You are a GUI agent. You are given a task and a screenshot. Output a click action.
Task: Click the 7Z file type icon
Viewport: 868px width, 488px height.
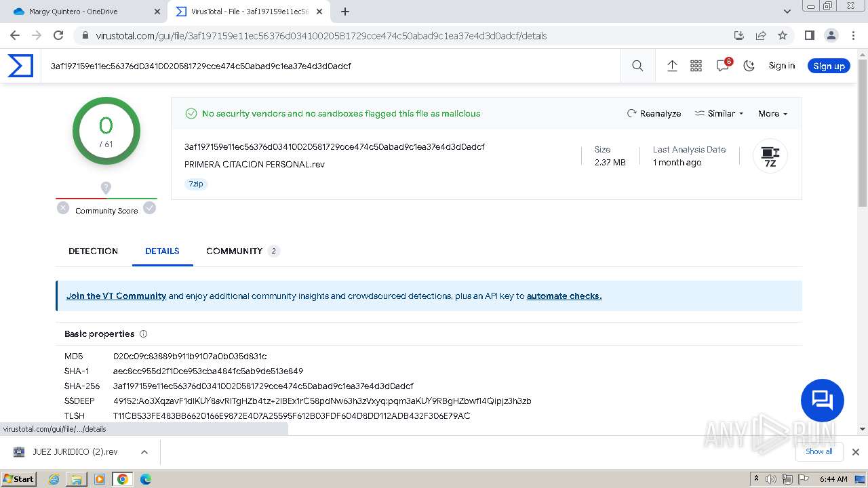(x=770, y=156)
